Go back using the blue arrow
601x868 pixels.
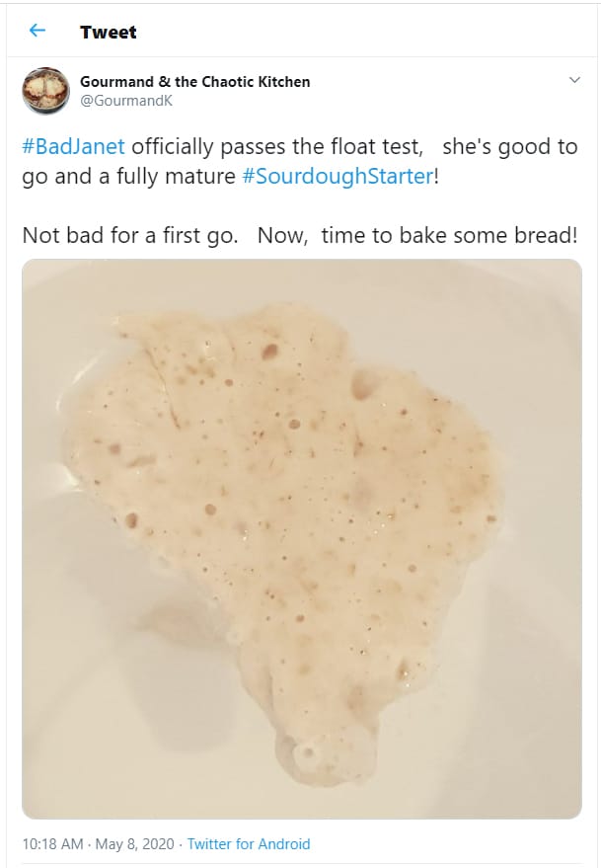tap(38, 31)
